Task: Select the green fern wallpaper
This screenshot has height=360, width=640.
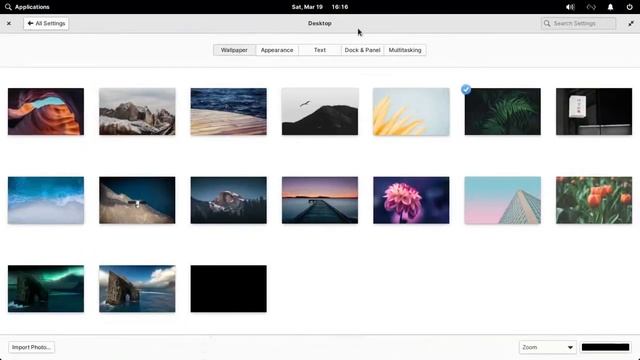Action: 502,111
